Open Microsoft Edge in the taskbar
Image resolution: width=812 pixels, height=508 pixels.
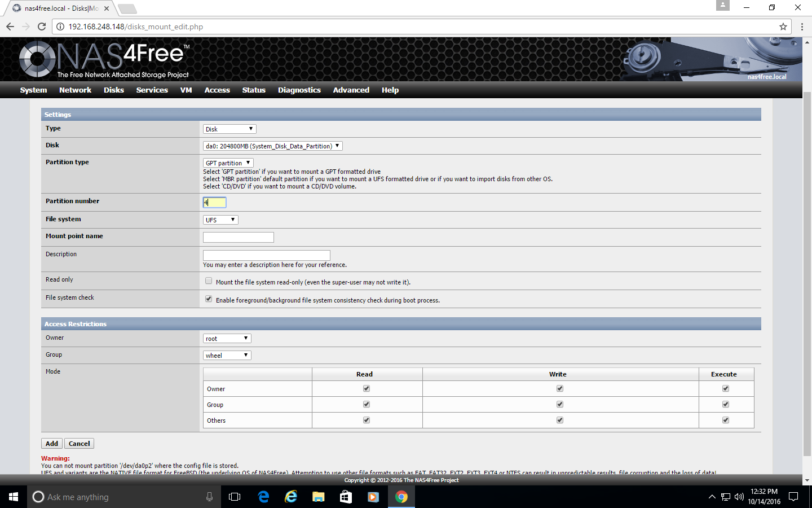(263, 497)
